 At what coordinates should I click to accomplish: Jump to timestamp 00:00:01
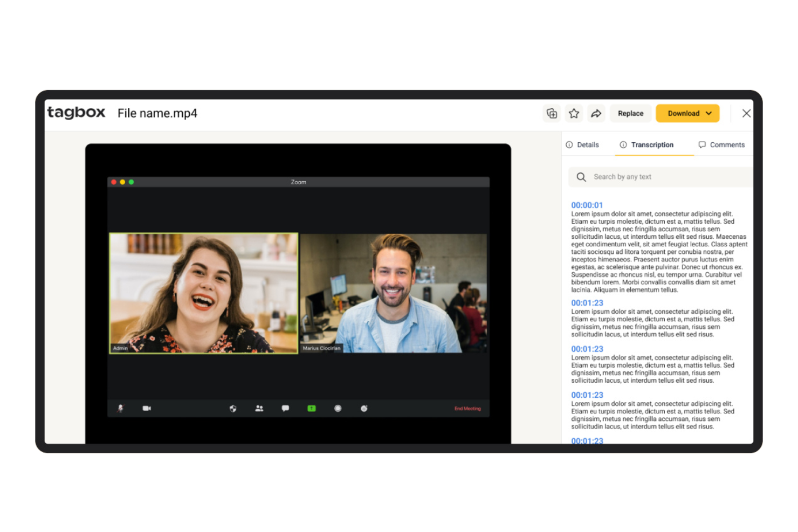[587, 205]
